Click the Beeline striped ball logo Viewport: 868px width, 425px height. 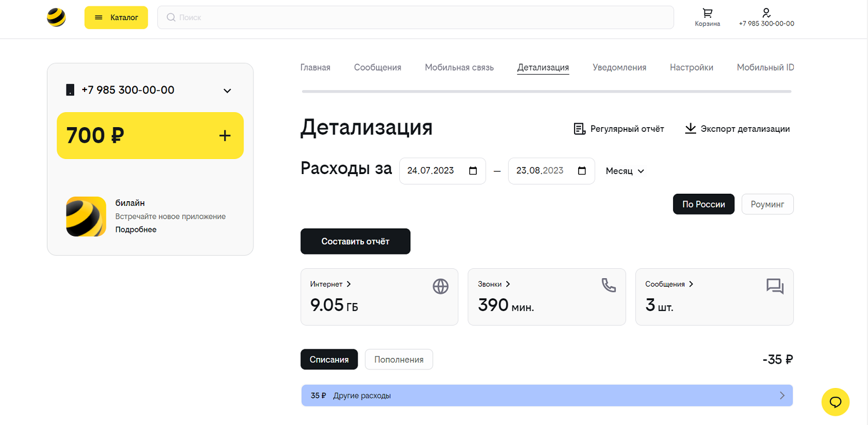point(56,17)
